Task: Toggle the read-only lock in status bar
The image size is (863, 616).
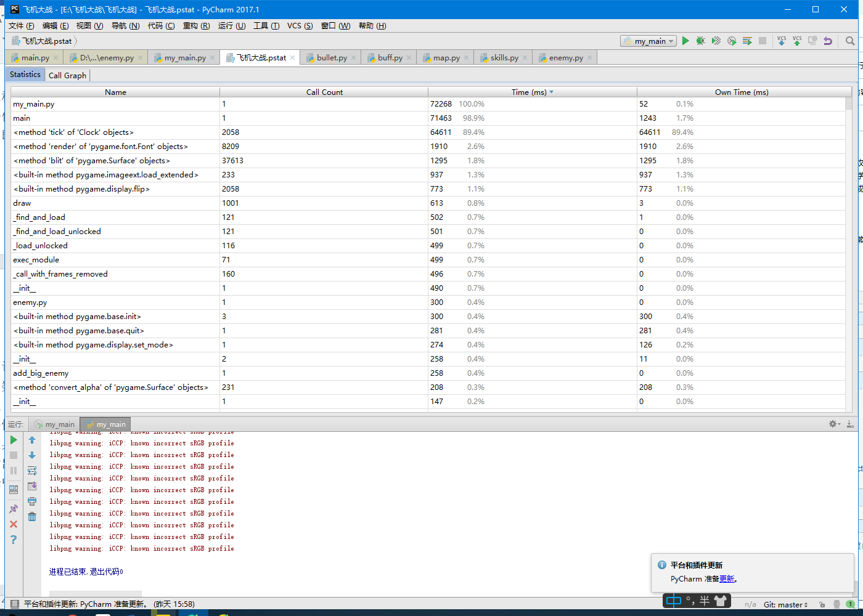Action: coord(822,605)
